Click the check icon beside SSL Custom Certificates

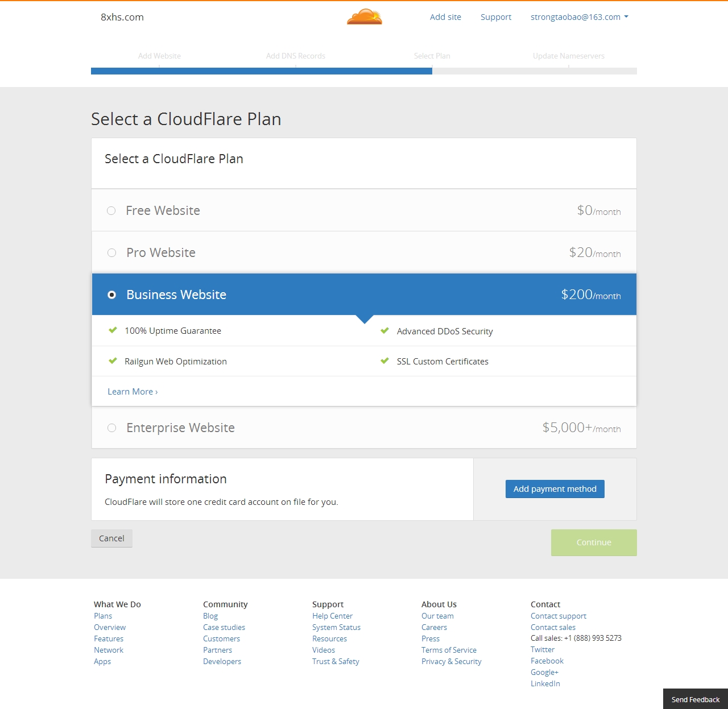click(x=384, y=360)
